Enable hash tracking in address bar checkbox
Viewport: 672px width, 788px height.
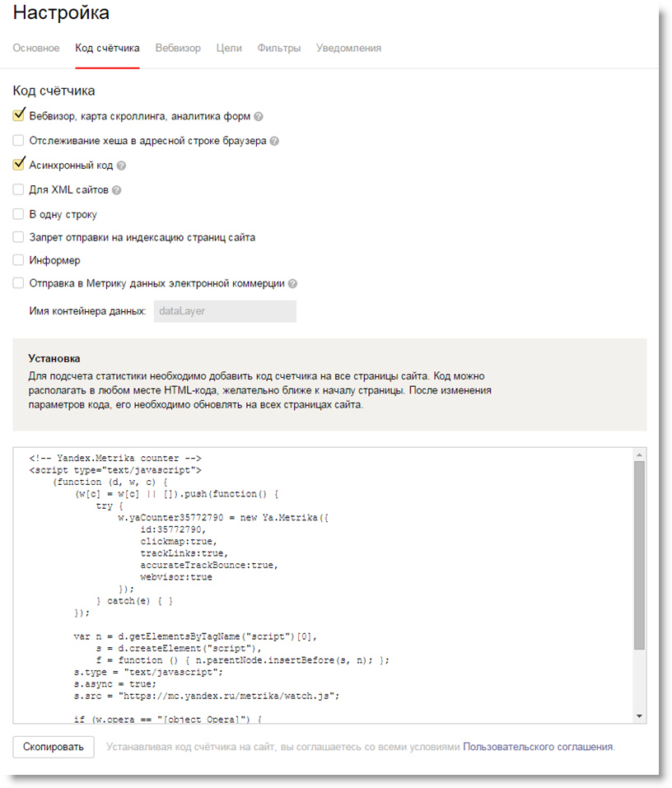coord(19,140)
